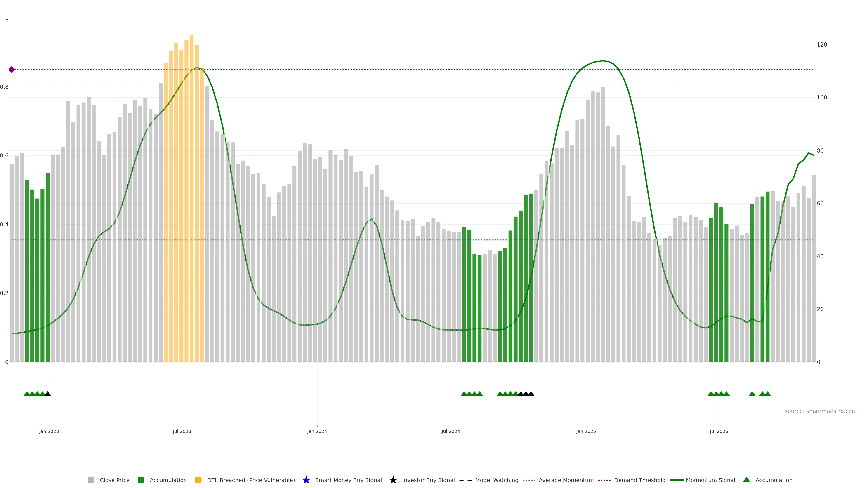Click the Jul 2024 axis label
Screen dimensions: 868x488
click(x=451, y=431)
